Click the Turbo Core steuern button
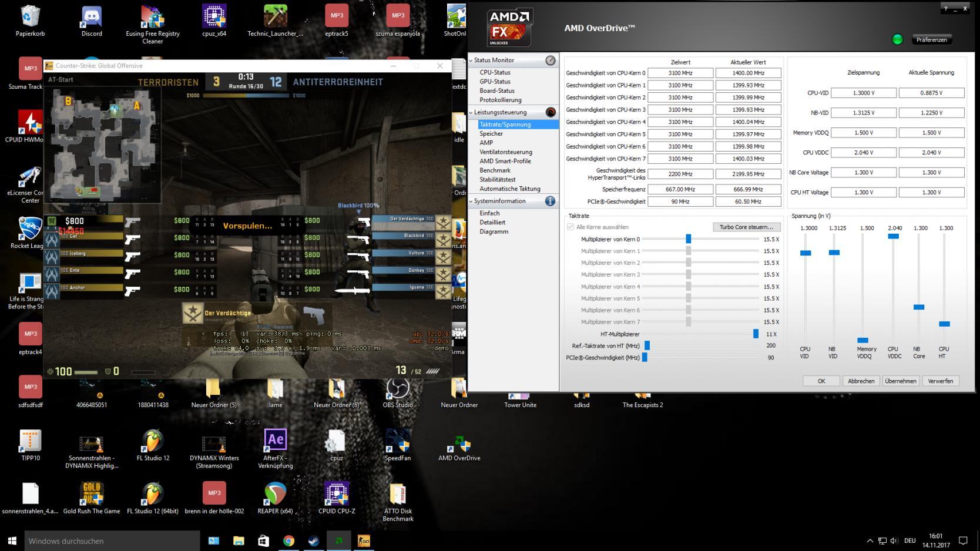Image resolution: width=980 pixels, height=551 pixels. (x=747, y=227)
